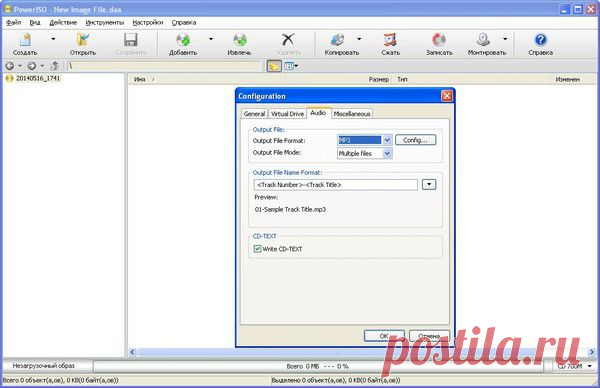The width and height of the screenshot is (600, 388).
Task: Open the view mode icon dropdown
Action: 291,66
